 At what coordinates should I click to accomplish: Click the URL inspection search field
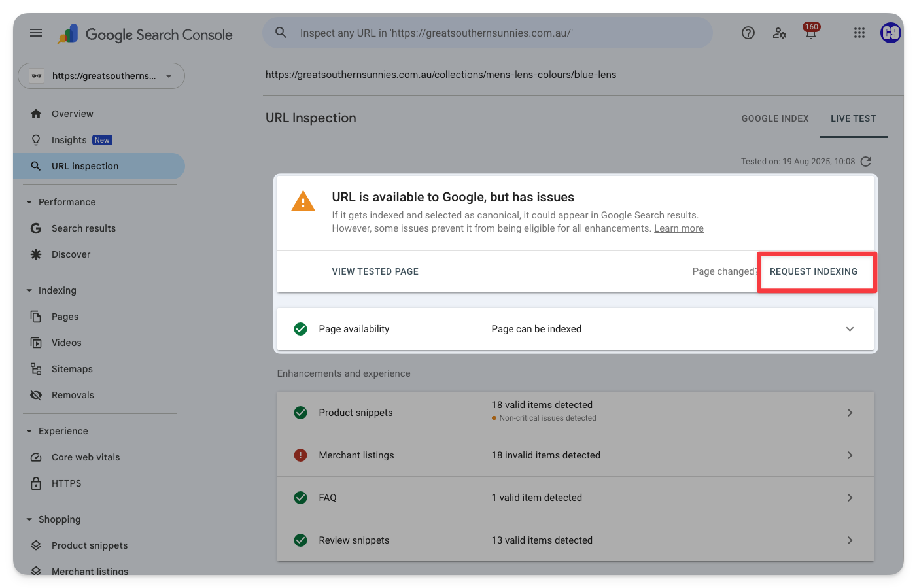[487, 33]
